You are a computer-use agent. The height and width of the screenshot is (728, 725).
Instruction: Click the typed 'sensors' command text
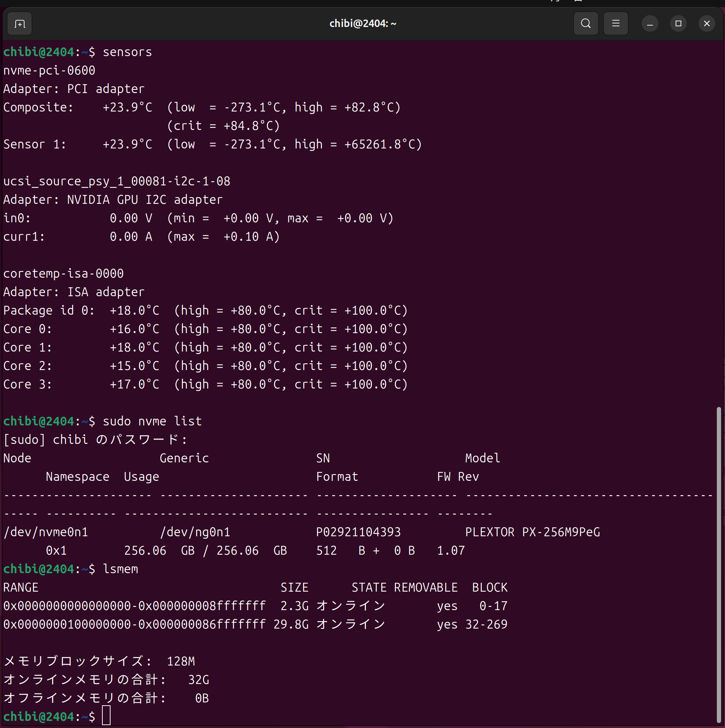127,52
